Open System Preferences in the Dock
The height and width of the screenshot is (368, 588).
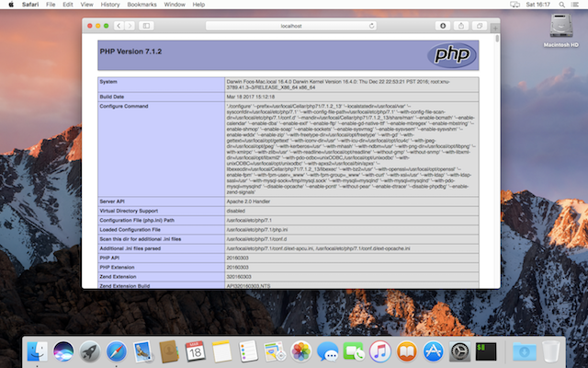point(459,351)
